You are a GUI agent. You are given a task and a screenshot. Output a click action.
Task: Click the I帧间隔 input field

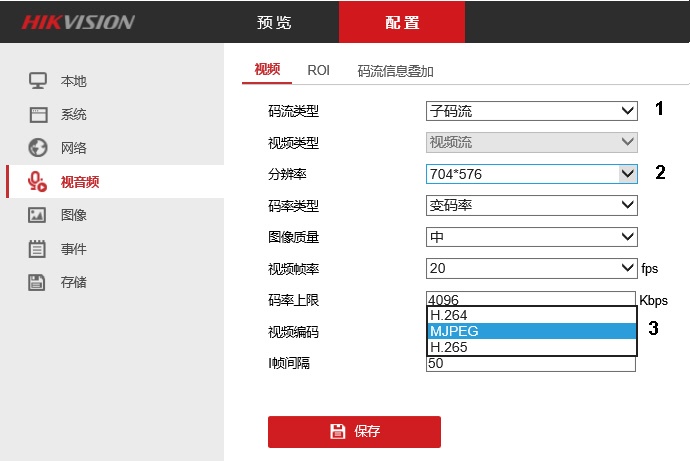(x=531, y=364)
